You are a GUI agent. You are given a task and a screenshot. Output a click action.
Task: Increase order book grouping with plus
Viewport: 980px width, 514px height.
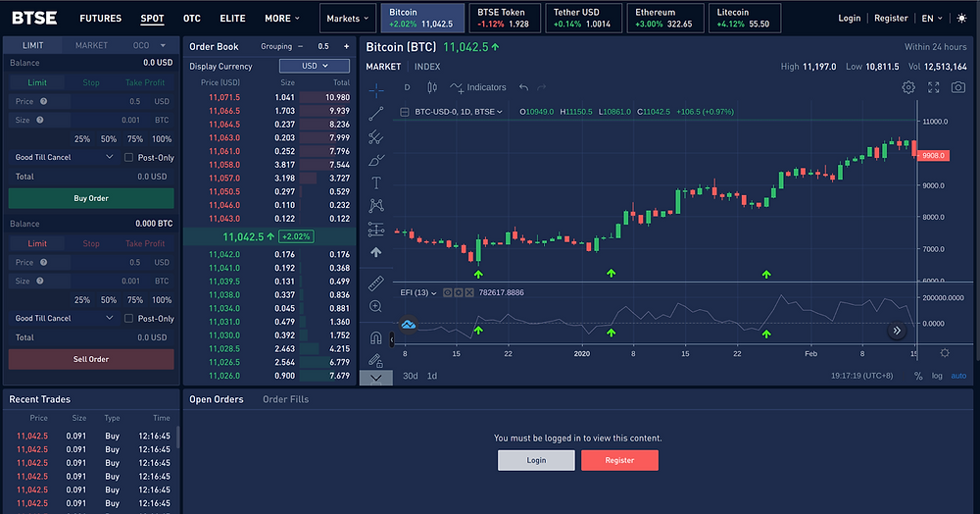346,46
